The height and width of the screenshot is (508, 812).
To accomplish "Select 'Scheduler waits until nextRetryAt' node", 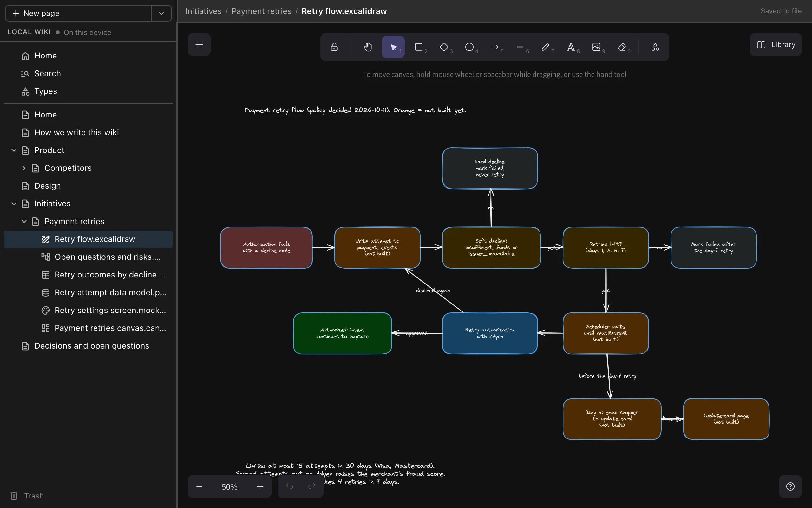I will click(605, 333).
